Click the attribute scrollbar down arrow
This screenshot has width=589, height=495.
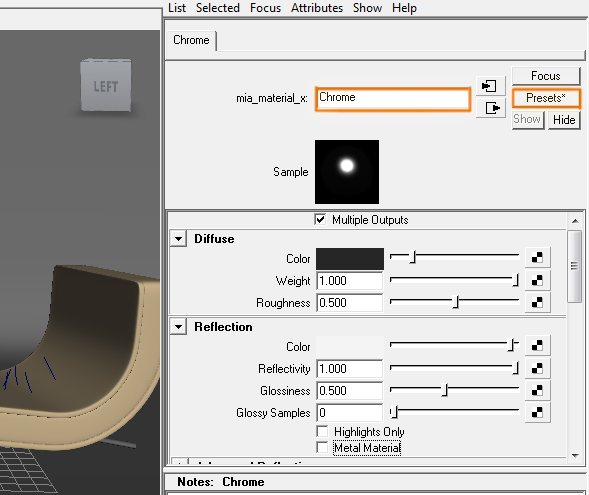(575, 456)
